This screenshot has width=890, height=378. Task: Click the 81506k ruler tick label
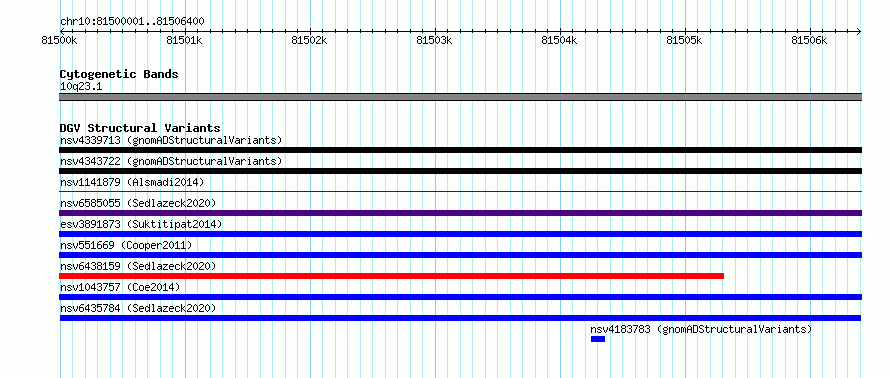pos(809,40)
